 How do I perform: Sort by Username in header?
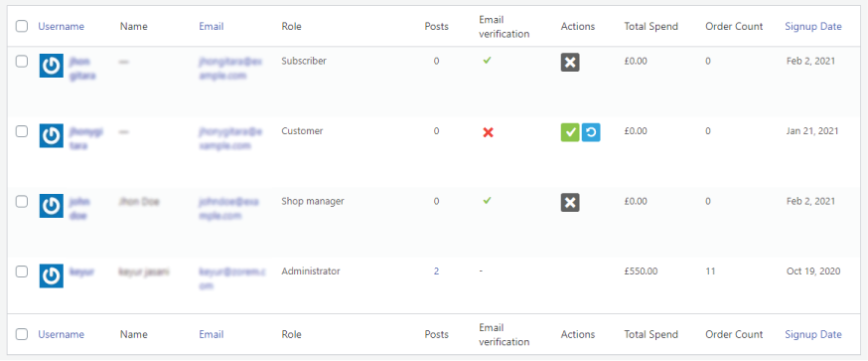coord(61,26)
